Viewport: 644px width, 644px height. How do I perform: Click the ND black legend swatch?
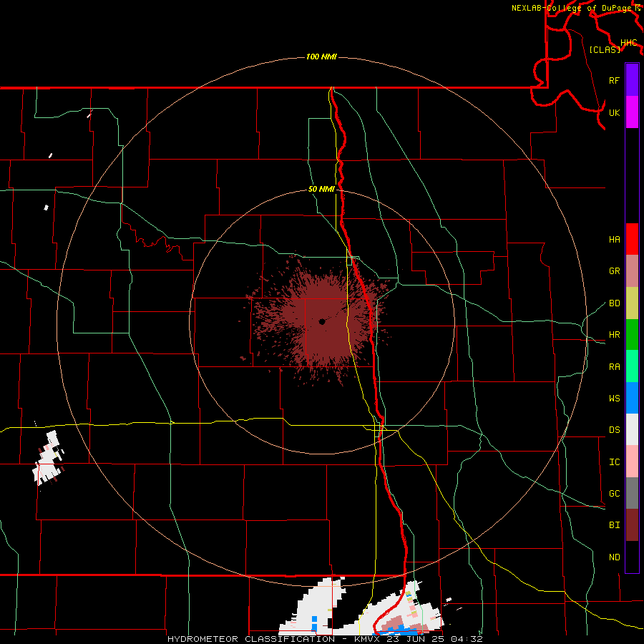click(x=632, y=557)
